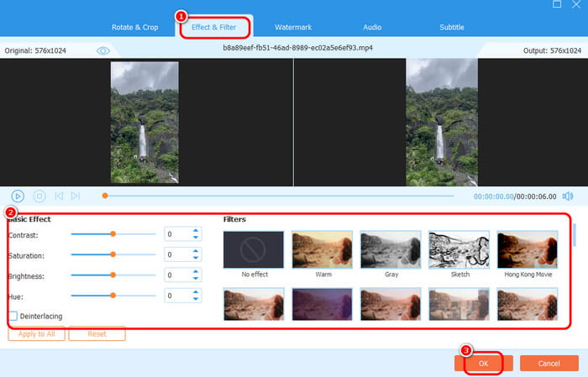
Task: Open the Rotate & Crop tab
Action: (134, 28)
